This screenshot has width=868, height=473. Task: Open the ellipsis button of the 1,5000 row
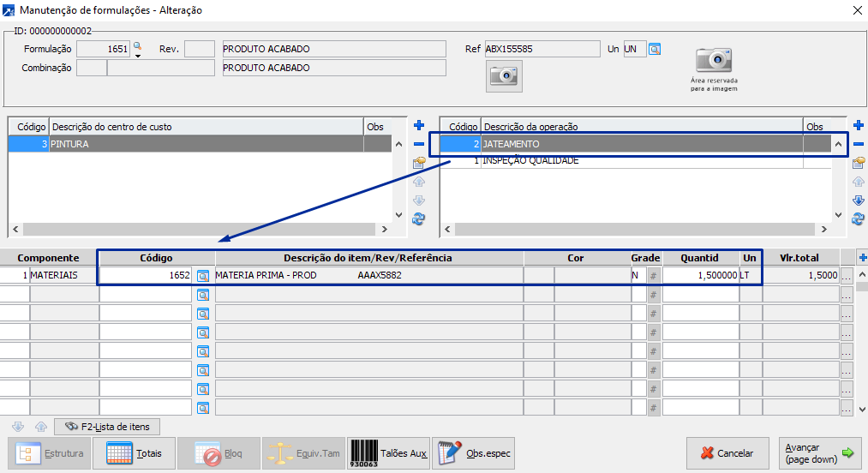click(x=847, y=276)
